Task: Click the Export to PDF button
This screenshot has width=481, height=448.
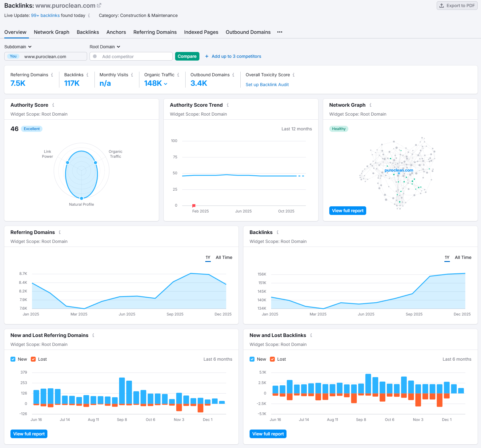Action: 457,6
